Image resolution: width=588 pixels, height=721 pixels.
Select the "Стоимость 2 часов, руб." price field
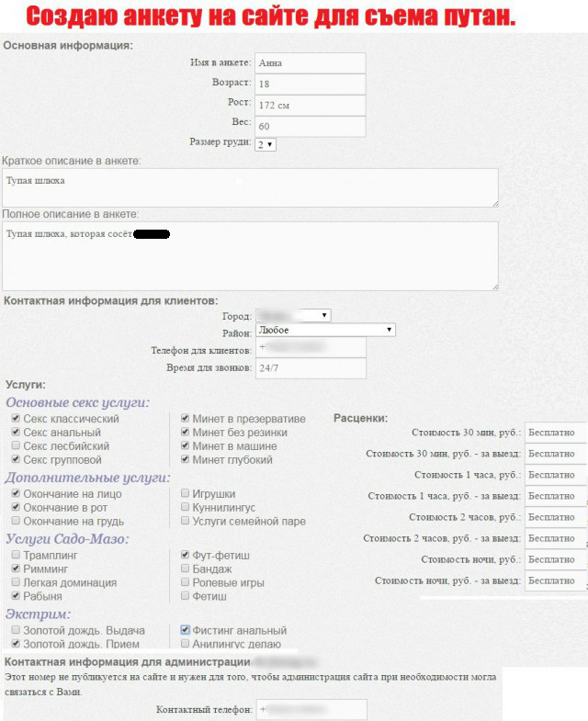click(556, 517)
